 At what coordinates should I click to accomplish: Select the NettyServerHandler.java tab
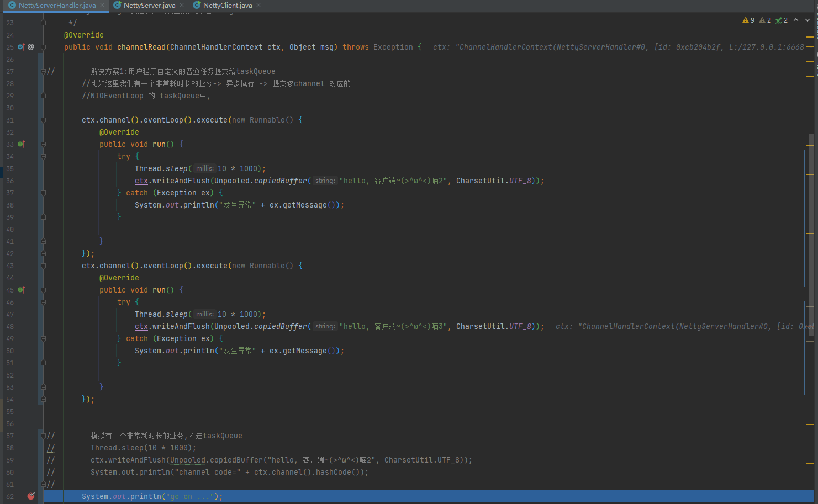pos(57,6)
